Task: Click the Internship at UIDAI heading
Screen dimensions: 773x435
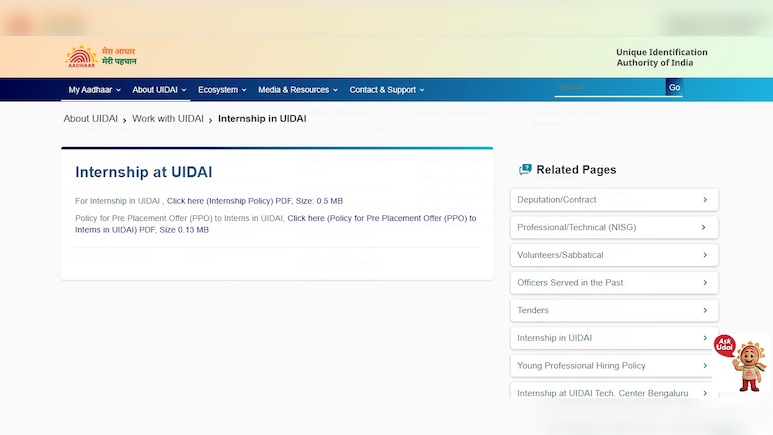Action: point(144,172)
